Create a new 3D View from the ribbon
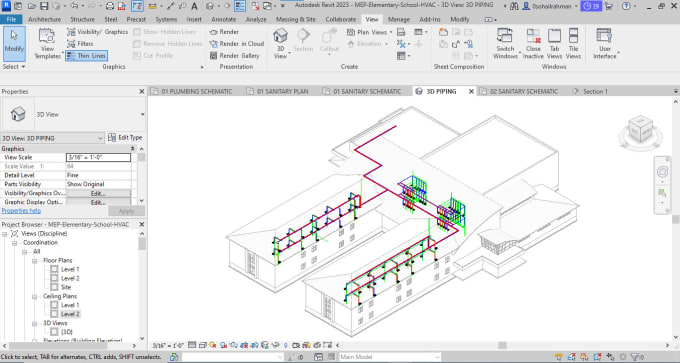This screenshot has width=680, height=363. [281, 43]
